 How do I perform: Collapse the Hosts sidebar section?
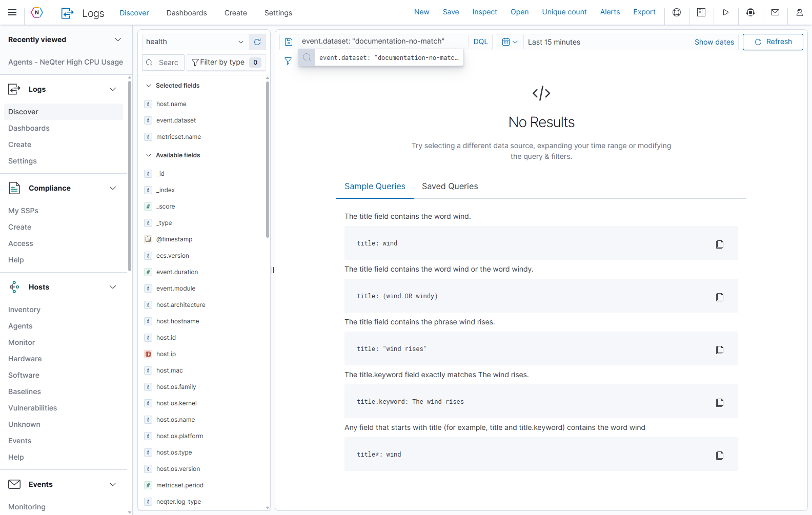point(113,287)
